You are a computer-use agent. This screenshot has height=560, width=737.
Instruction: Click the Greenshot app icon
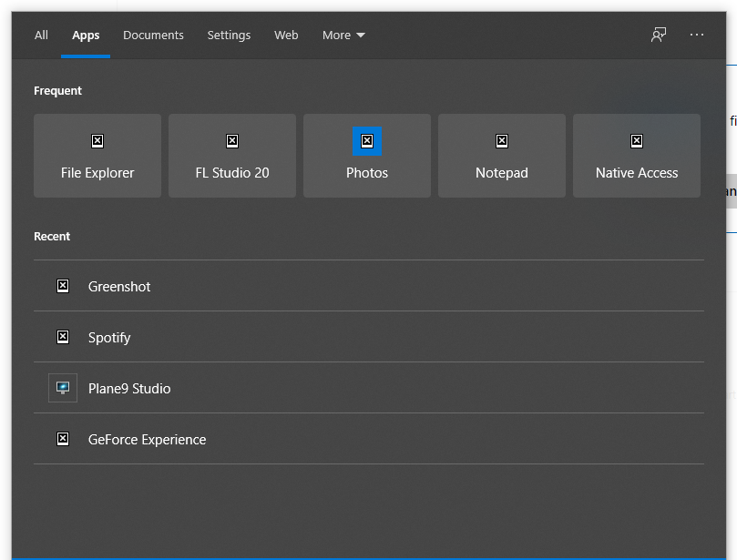[62, 285]
